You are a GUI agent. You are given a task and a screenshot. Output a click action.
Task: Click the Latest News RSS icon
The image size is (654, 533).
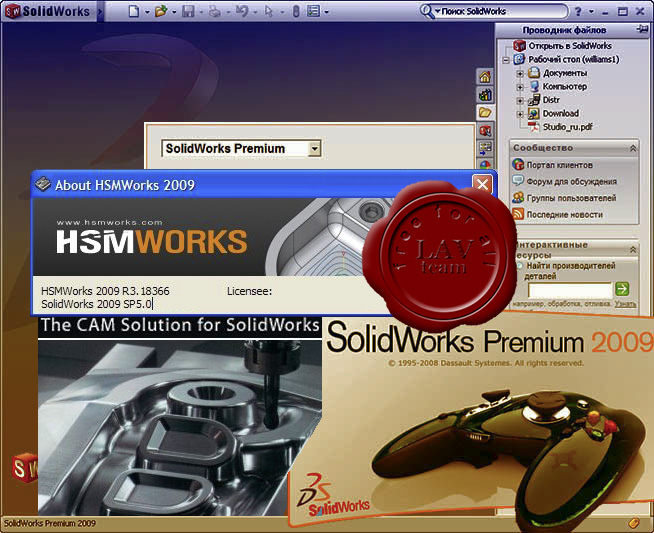[x=518, y=214]
